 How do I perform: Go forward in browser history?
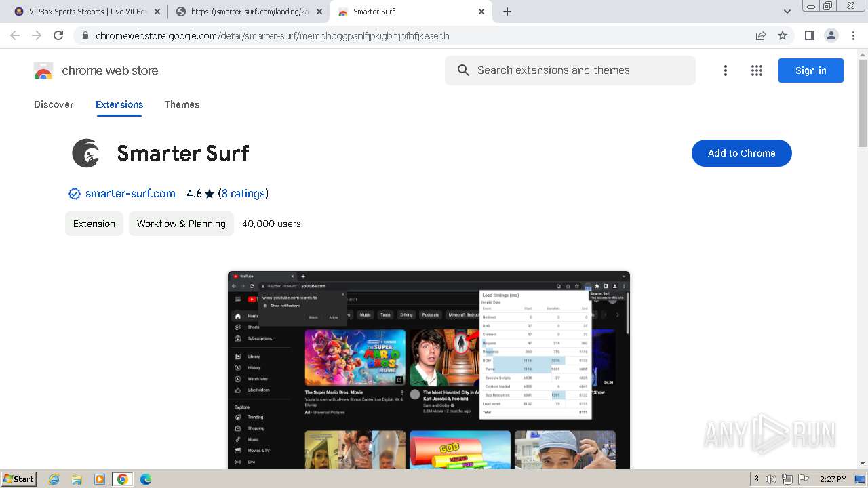[37, 35]
